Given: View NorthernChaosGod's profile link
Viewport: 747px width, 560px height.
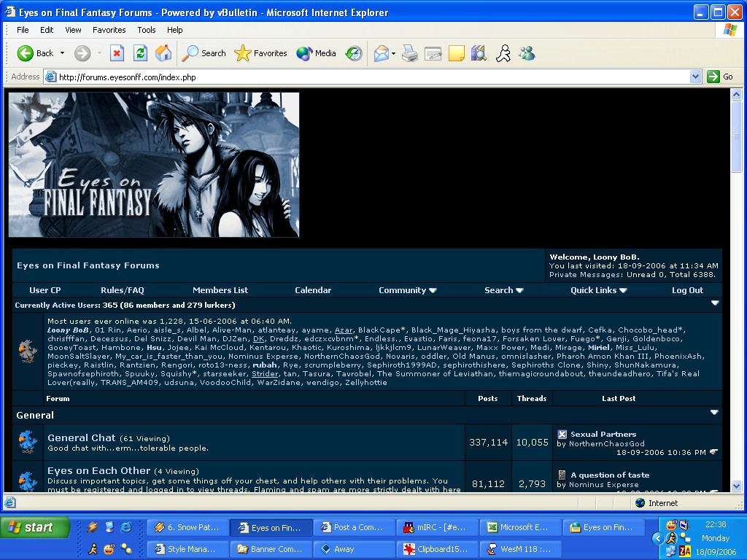Looking at the screenshot, I should click(x=606, y=443).
